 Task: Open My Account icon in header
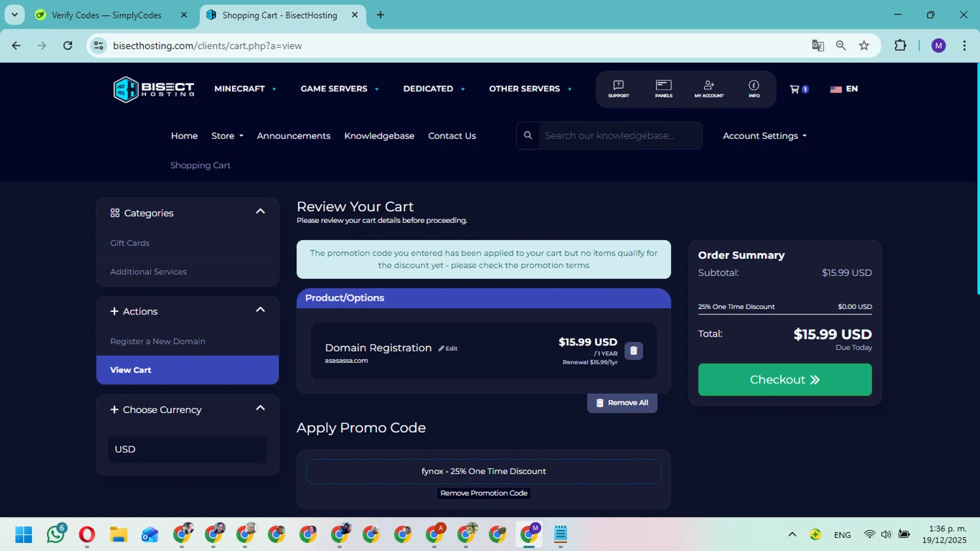pyautogui.click(x=709, y=89)
